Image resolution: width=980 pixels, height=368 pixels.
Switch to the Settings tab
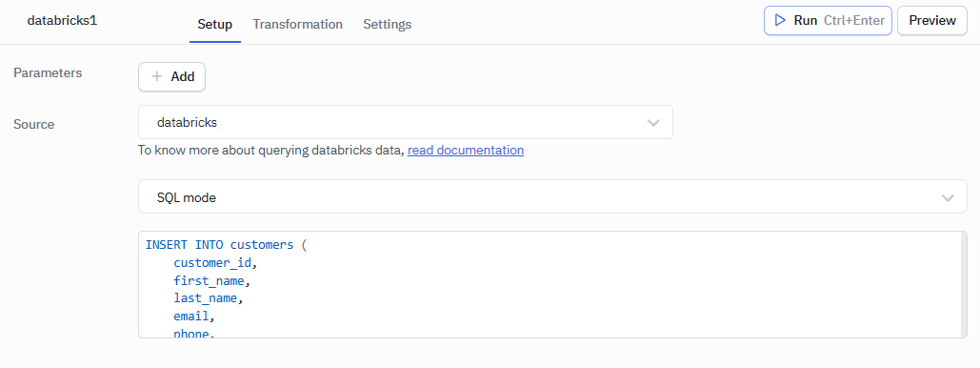[388, 25]
